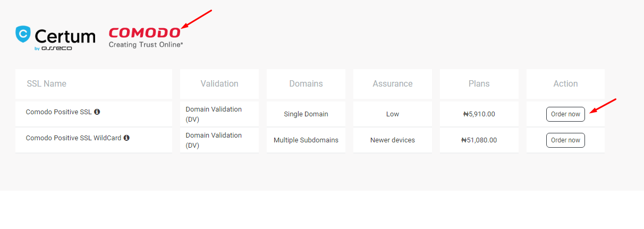Open info icon beside Comodo Positive SSL
The image size is (644, 229).
[x=97, y=112]
